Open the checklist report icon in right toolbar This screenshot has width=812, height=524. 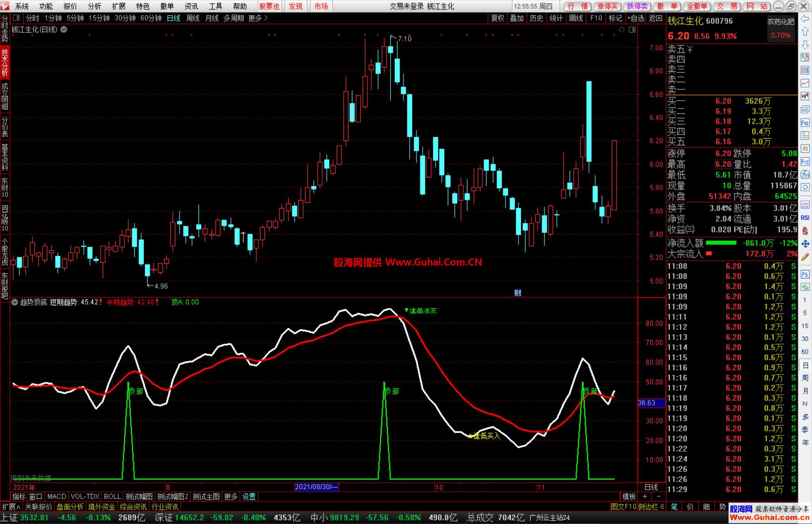click(805, 57)
